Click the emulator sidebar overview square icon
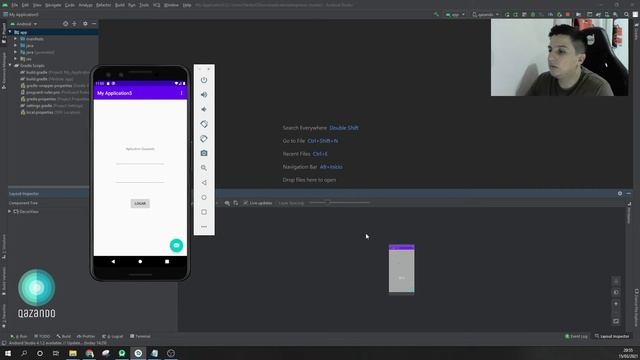The width and height of the screenshot is (640, 360). [x=204, y=212]
